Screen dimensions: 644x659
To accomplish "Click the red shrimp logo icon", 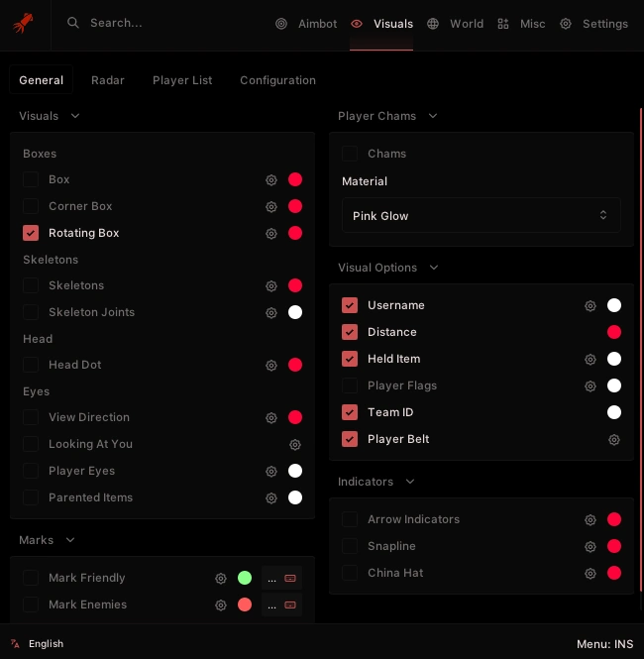I will [23, 23].
